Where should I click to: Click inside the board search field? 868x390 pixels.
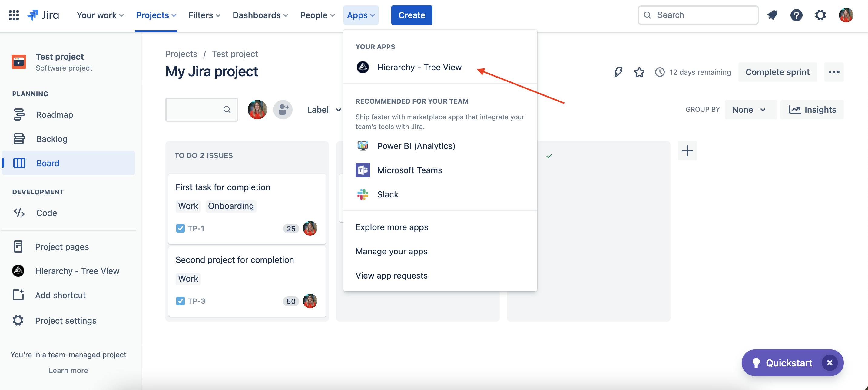(x=199, y=109)
